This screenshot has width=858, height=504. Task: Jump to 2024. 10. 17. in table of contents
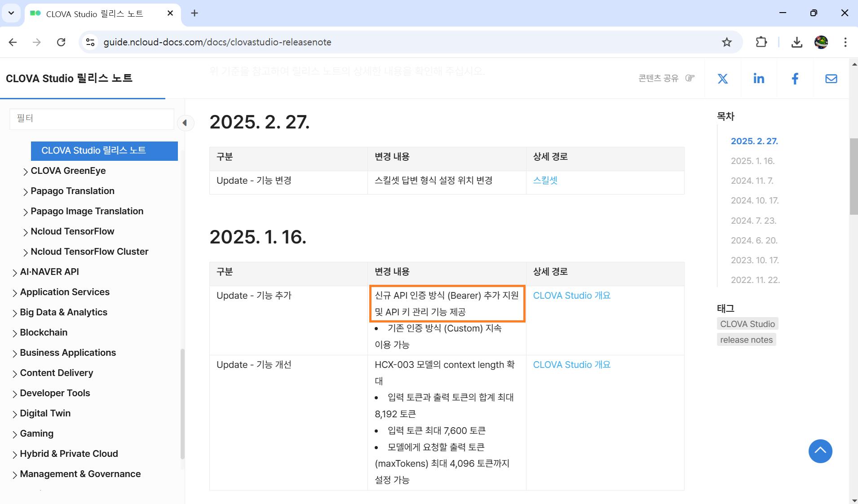pyautogui.click(x=755, y=200)
